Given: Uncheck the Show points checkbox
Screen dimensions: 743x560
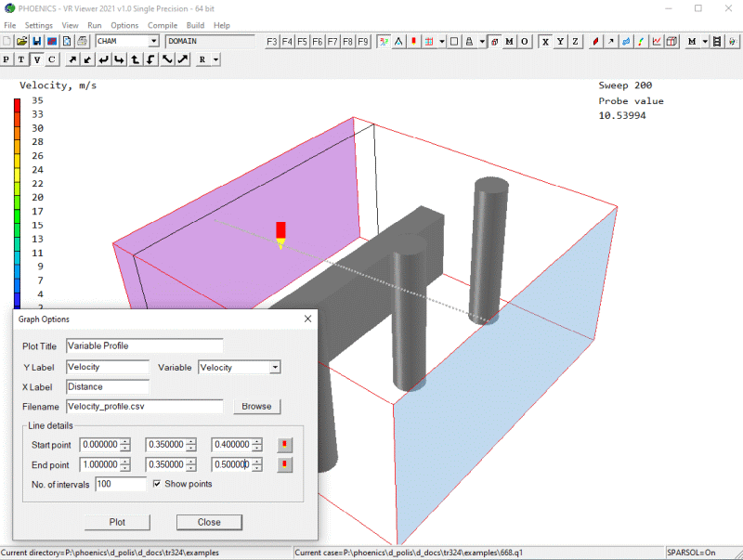Looking at the screenshot, I should [x=157, y=484].
